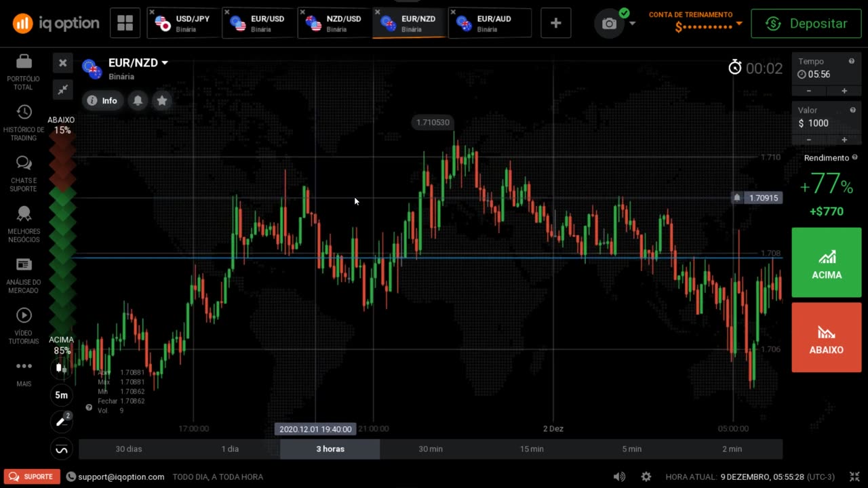Click the Tempo help question icon
Screen dimensions: 868x488
click(852, 61)
